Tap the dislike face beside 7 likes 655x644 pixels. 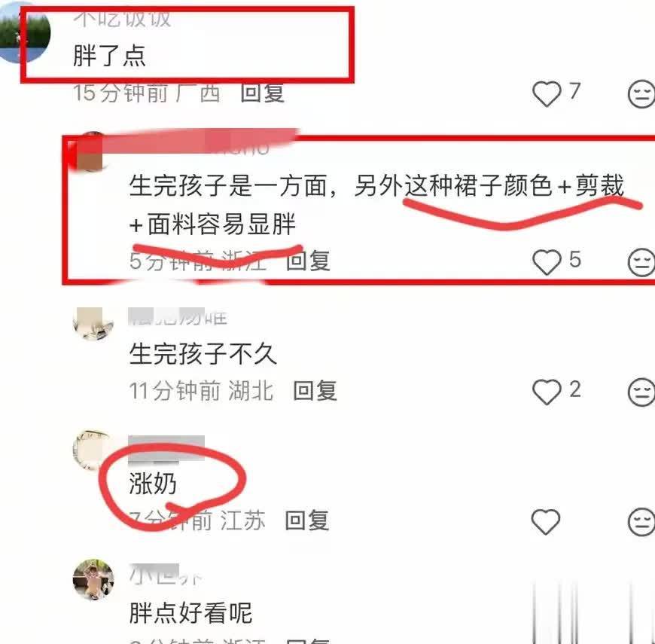point(641,94)
